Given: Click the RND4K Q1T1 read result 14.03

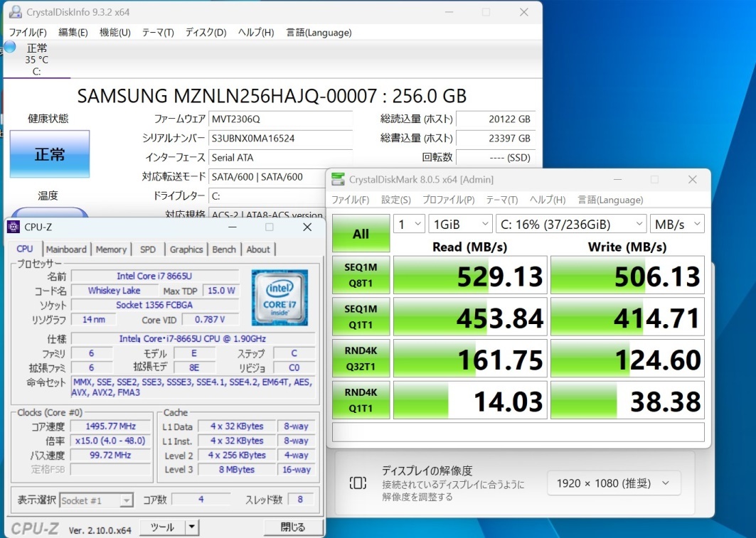Looking at the screenshot, I should click(x=470, y=400).
